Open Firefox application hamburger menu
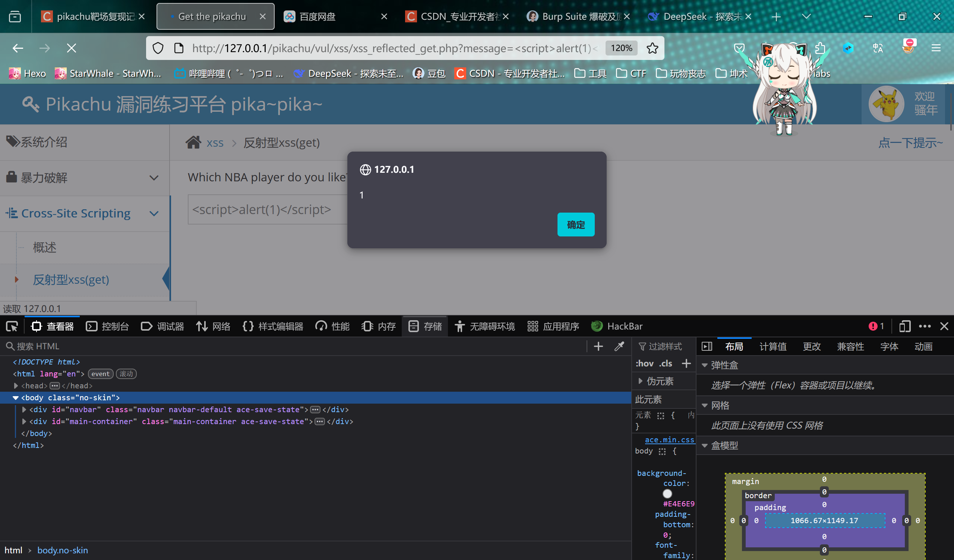This screenshot has height=560, width=954. coord(936,48)
